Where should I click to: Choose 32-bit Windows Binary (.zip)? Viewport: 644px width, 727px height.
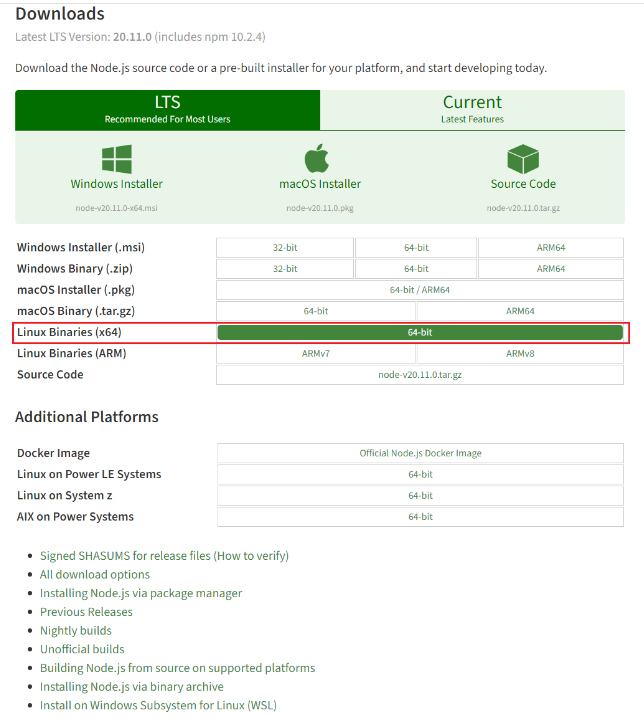285,269
